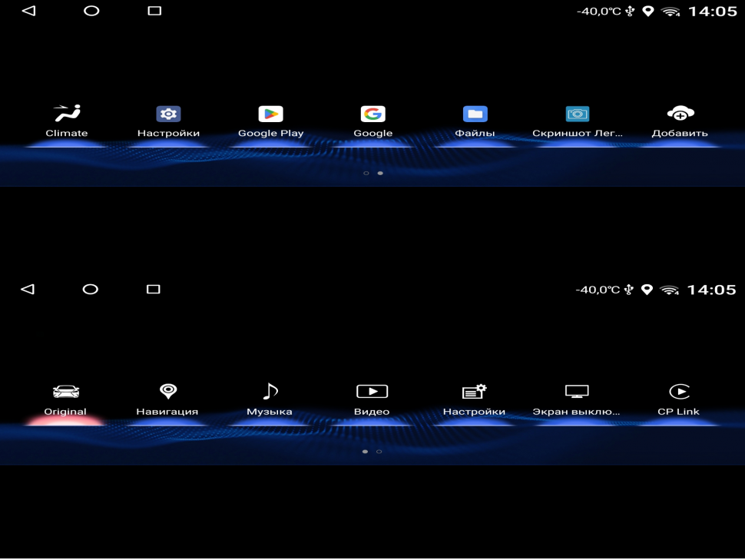
Task: Tap home circle in upper nav bar
Action: [x=91, y=11]
